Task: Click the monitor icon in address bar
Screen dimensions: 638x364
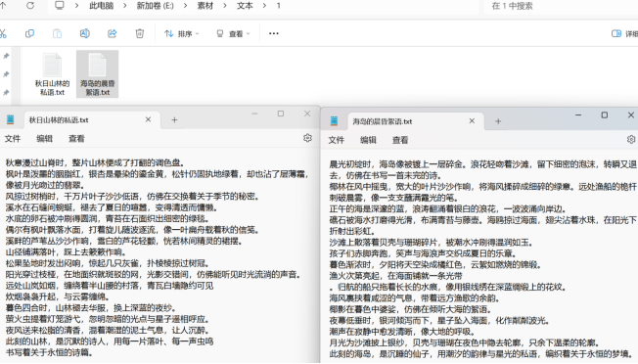Action: coord(60,6)
